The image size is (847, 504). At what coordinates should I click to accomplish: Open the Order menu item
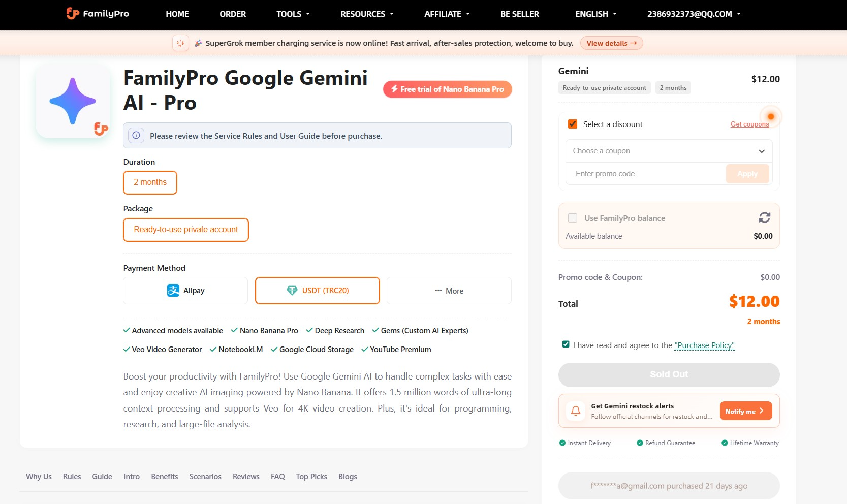coord(233,14)
